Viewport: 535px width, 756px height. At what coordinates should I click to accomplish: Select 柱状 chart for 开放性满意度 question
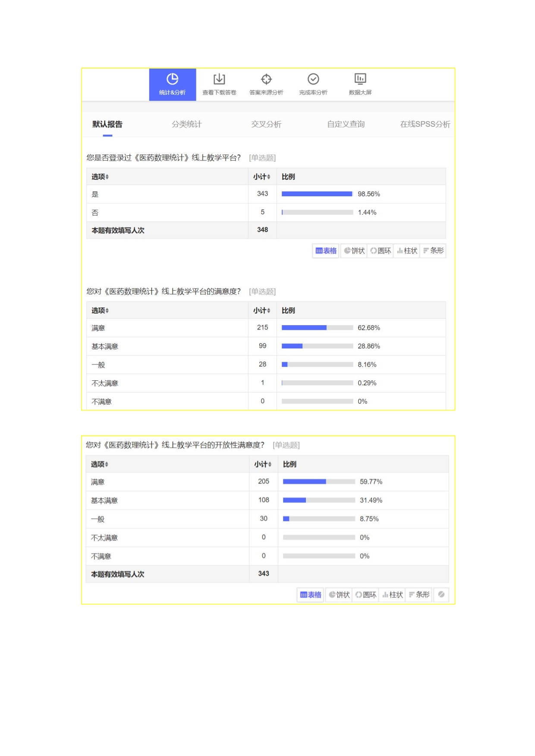coord(392,595)
